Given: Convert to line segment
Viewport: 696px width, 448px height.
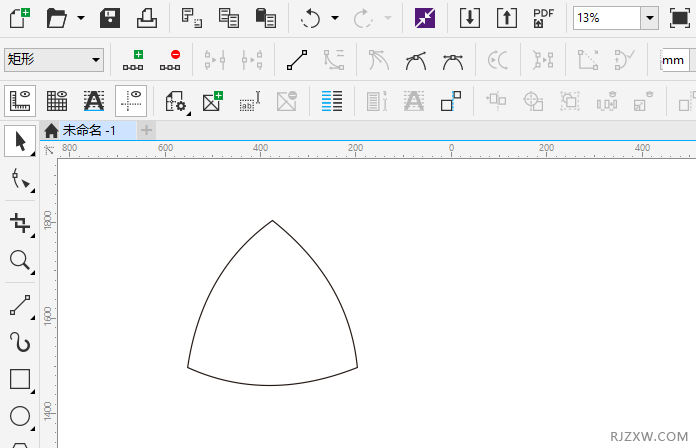Looking at the screenshot, I should tap(297, 60).
